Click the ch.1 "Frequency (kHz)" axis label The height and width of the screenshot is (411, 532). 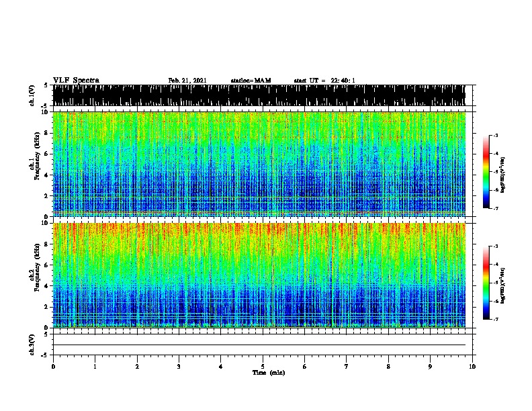click(x=37, y=156)
